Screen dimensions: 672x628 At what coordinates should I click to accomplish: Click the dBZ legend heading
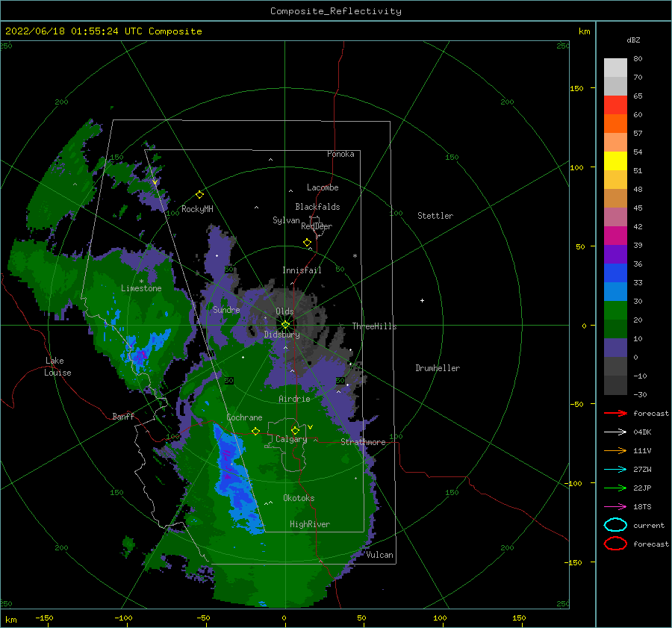pyautogui.click(x=633, y=40)
